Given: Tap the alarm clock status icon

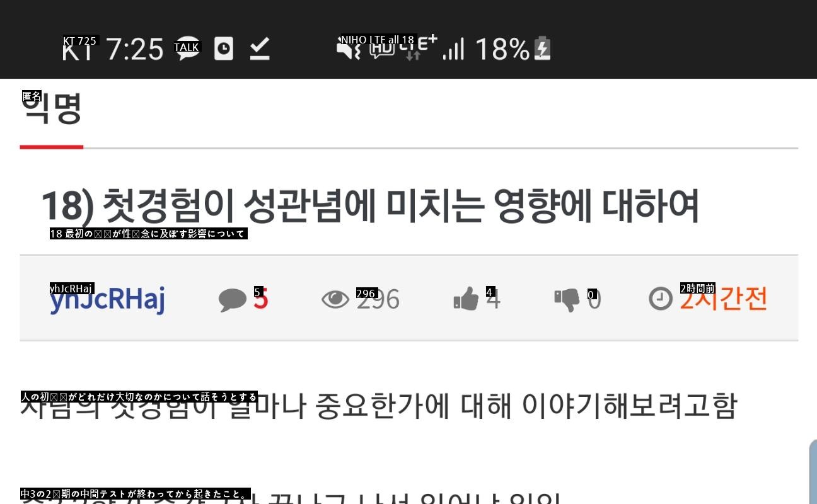Looking at the screenshot, I should pos(224,49).
